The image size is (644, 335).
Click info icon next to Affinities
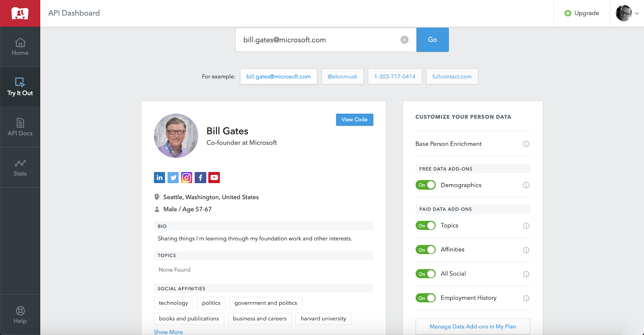526,250
